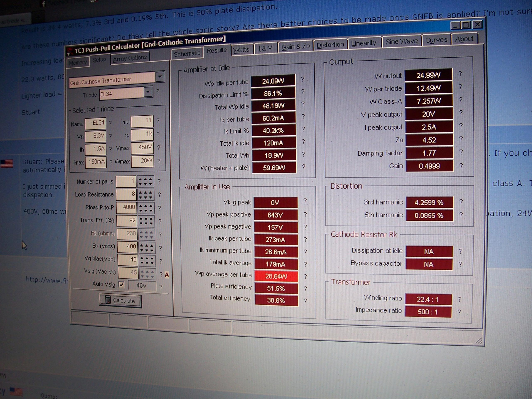Click the Trans. Eff. stepper arrows
The image size is (532, 399).
(147, 221)
